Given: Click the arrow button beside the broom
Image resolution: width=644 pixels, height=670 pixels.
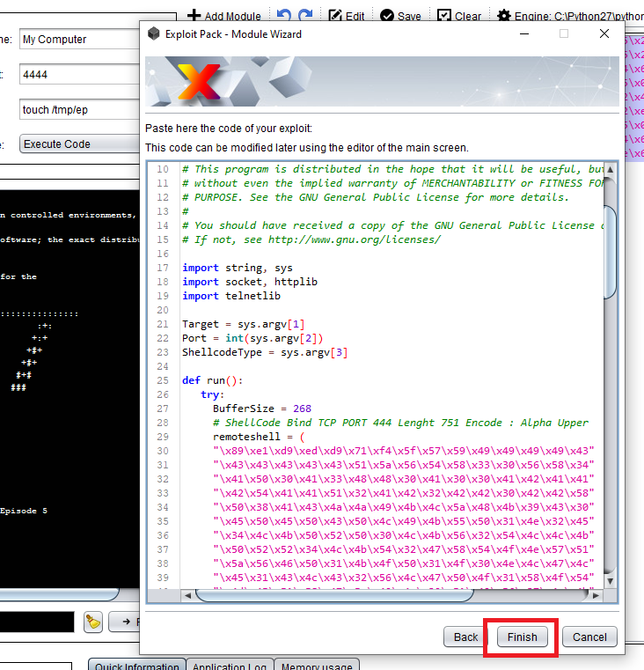Looking at the screenshot, I should [x=125, y=622].
